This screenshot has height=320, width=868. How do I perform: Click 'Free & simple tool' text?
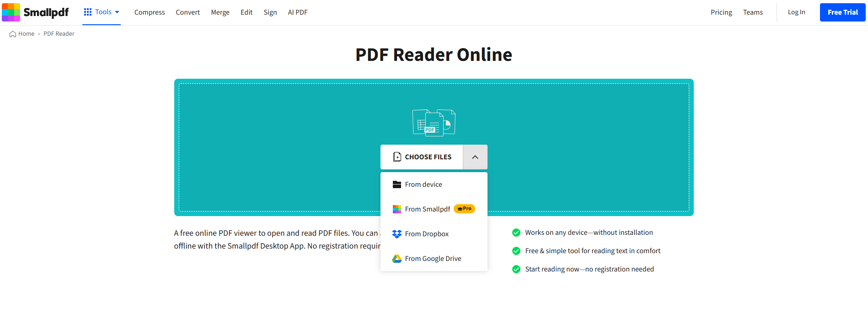click(x=593, y=251)
